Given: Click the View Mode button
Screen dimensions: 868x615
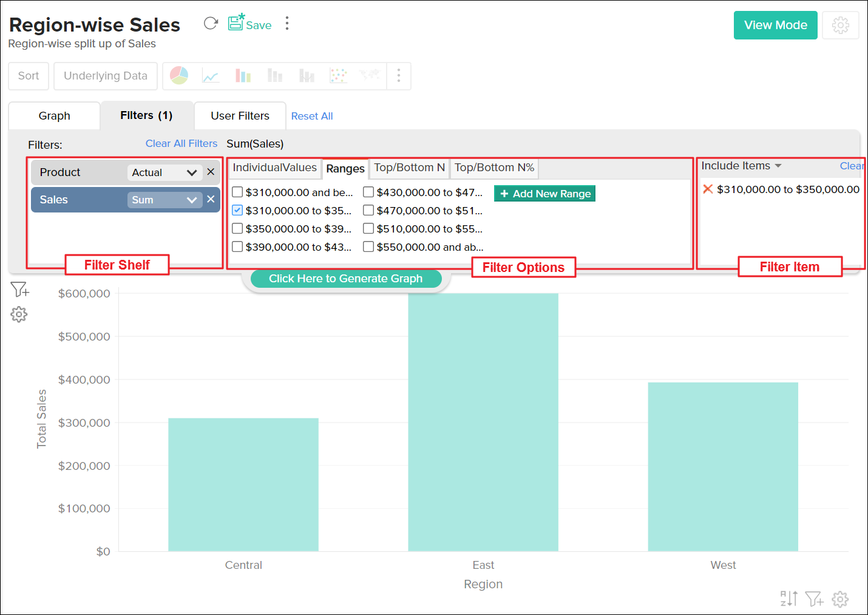Looking at the screenshot, I should pos(775,25).
